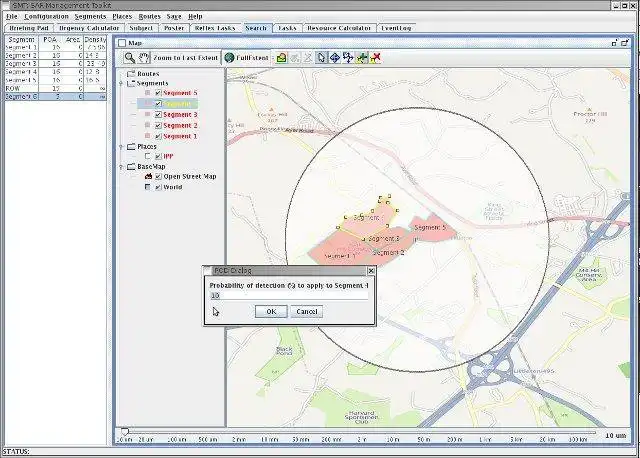The width and height of the screenshot is (640, 458).
Task: Toggle Segment 1 layer visibility checkbox
Action: [x=158, y=136]
